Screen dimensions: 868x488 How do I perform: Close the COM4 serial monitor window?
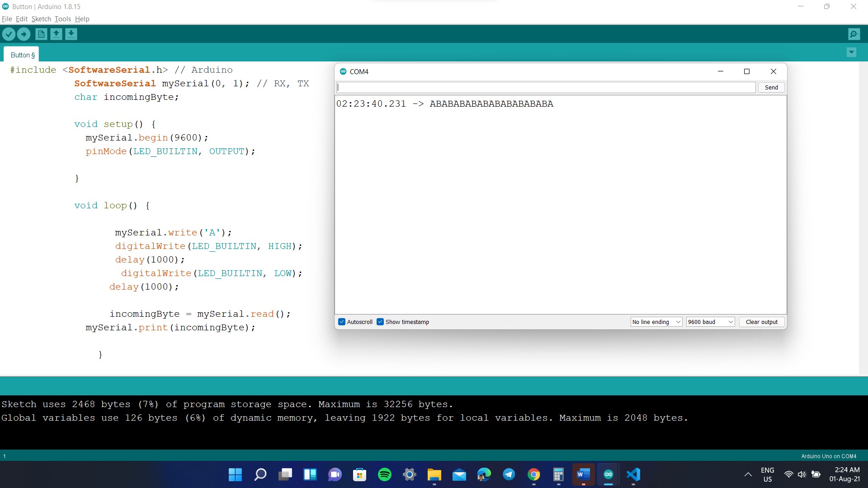774,71
